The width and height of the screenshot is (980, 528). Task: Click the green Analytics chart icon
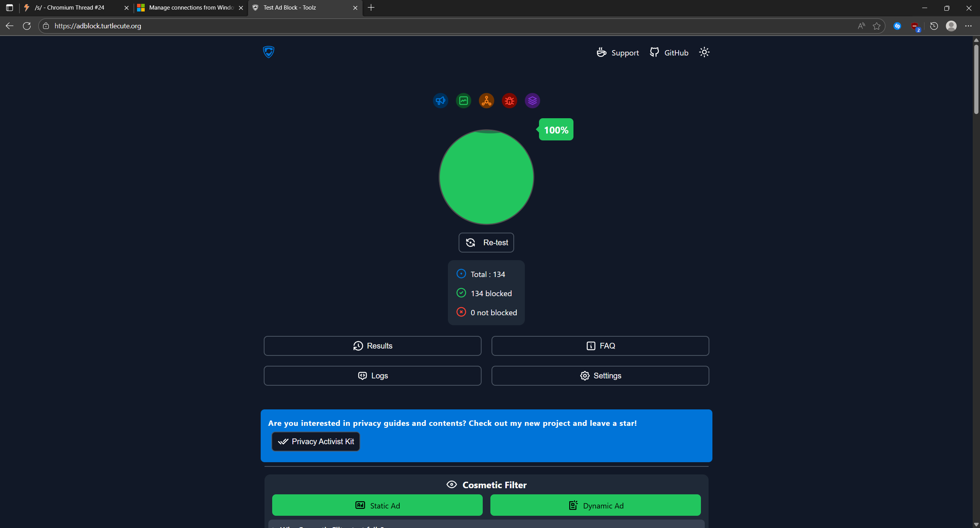click(x=463, y=101)
